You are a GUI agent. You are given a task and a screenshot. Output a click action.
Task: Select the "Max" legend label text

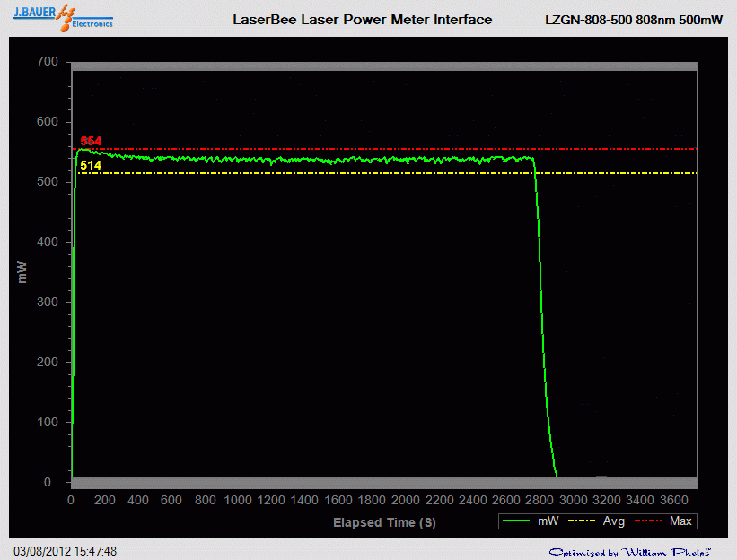(680, 521)
